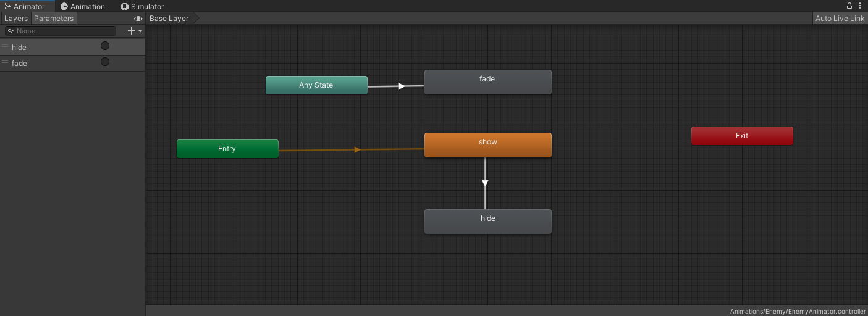Enable the Auto Live Link button

pos(840,19)
